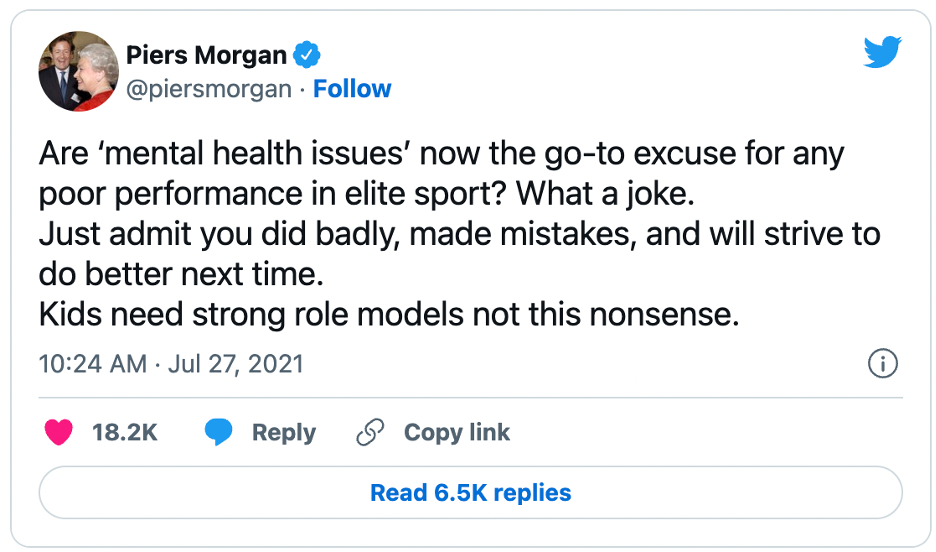Click the blue reply bubble icon

tap(219, 432)
